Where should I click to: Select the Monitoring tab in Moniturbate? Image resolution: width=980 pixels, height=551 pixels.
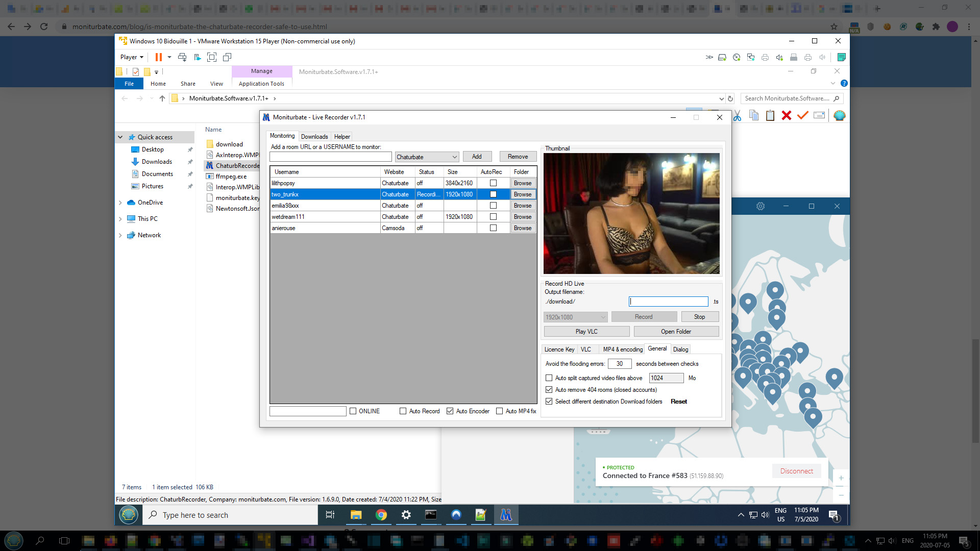point(281,136)
